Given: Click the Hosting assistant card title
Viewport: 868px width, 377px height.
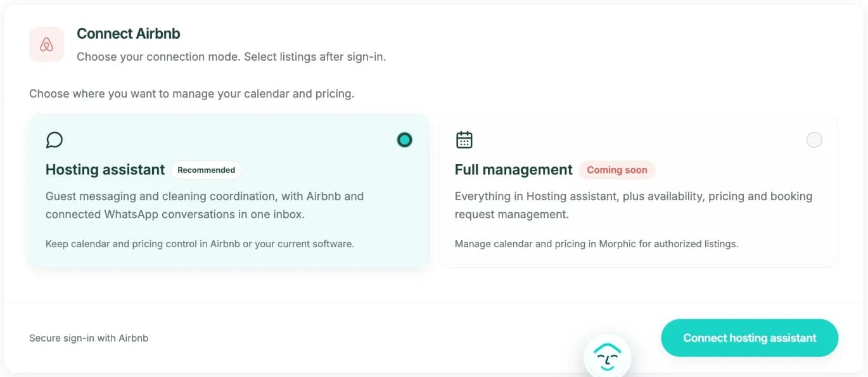Looking at the screenshot, I should [105, 170].
